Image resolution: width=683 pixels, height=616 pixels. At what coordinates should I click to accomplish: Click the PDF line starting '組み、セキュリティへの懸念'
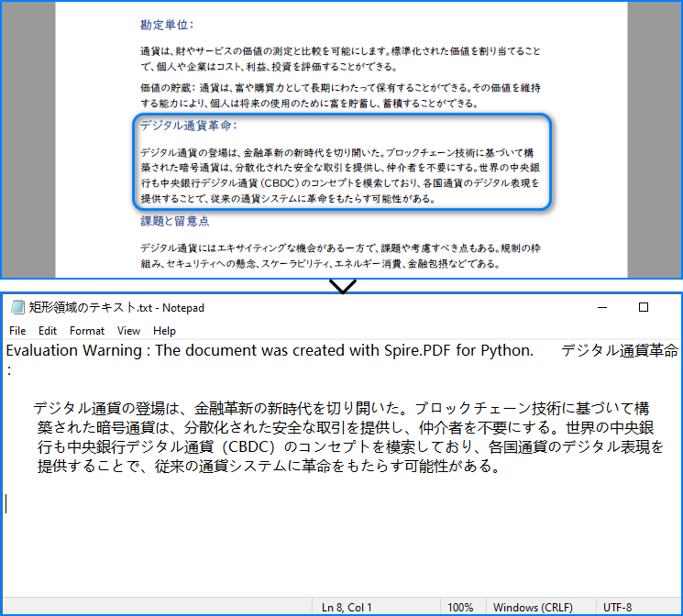(x=320, y=264)
